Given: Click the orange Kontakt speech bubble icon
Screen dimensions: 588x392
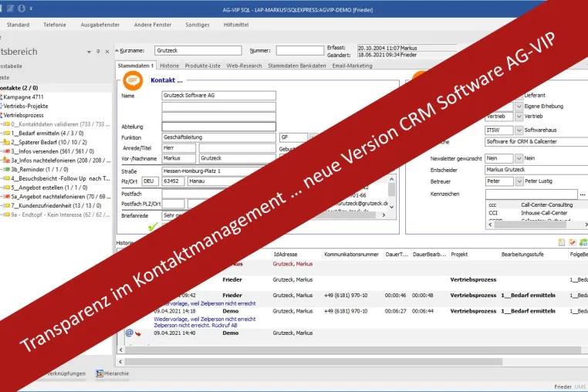Looking at the screenshot, I should 133,80.
